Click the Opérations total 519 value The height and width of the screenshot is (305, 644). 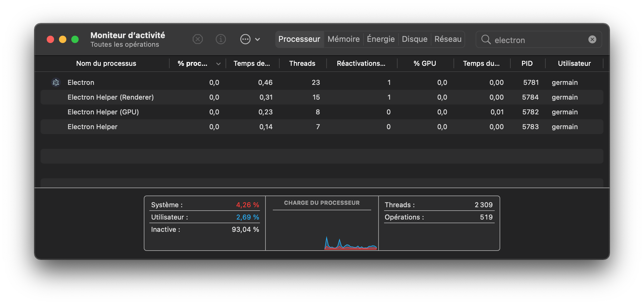tap(486, 217)
